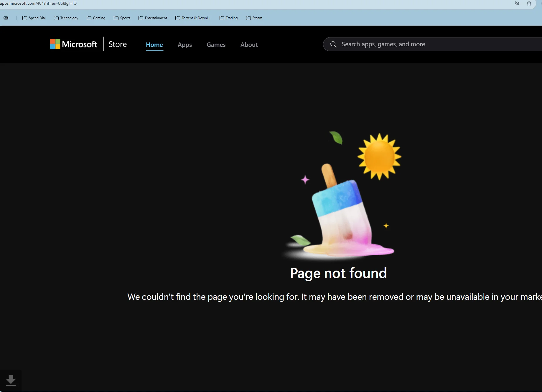Click the Microsoft logo in the header
Screen dimensions: 542x392
coord(73,44)
